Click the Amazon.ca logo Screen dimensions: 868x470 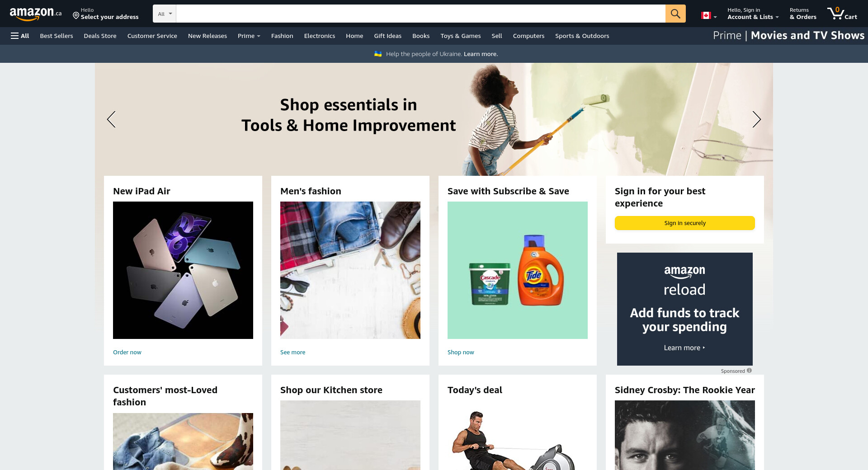[36, 14]
